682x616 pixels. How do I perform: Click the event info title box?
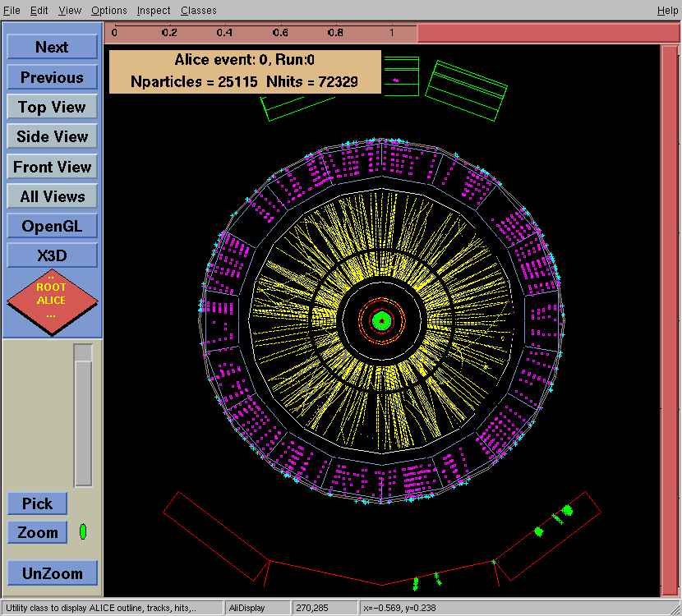[x=245, y=71]
